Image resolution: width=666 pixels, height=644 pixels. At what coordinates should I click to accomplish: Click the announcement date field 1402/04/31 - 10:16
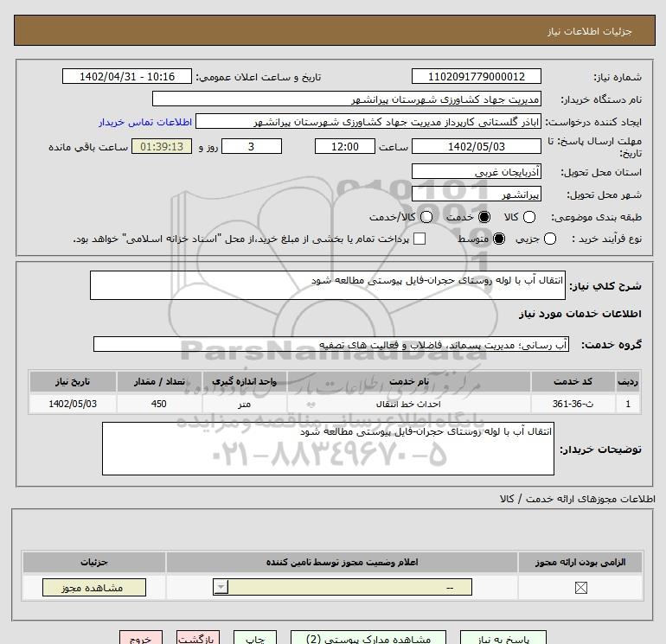127,76
